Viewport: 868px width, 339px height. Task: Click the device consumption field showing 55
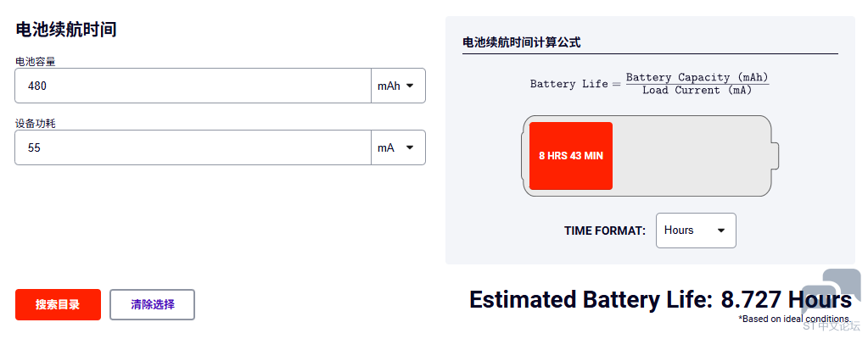click(193, 147)
